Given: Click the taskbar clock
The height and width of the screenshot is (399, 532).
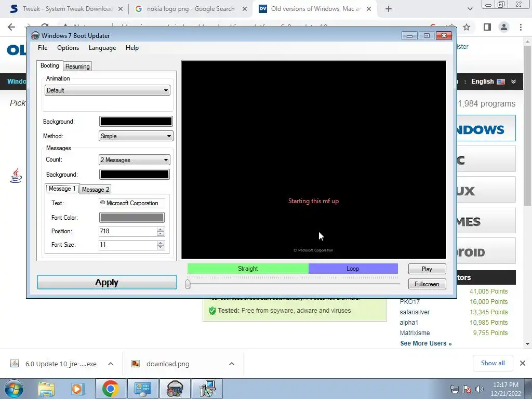Looking at the screenshot, I should pyautogui.click(x=506, y=389).
